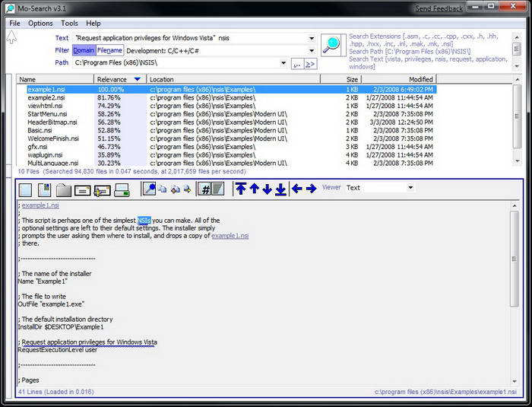Toggle line numbers with the hash icon
The height and width of the screenshot is (407, 532).
[205, 189]
